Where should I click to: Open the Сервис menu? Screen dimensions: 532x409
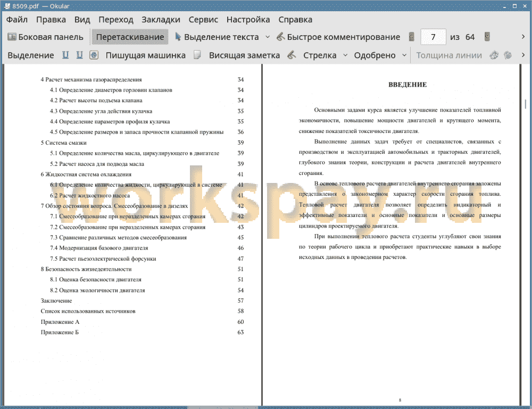[x=203, y=20]
